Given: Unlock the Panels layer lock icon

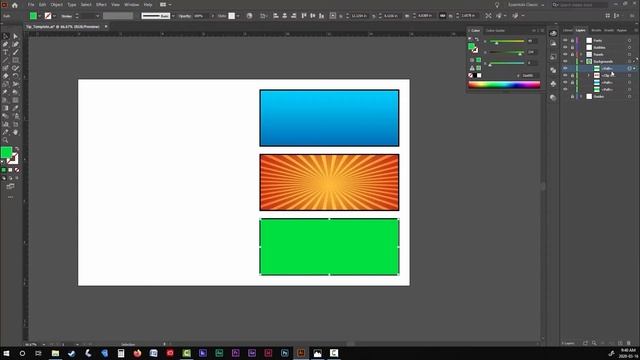Looking at the screenshot, I should pos(572,54).
